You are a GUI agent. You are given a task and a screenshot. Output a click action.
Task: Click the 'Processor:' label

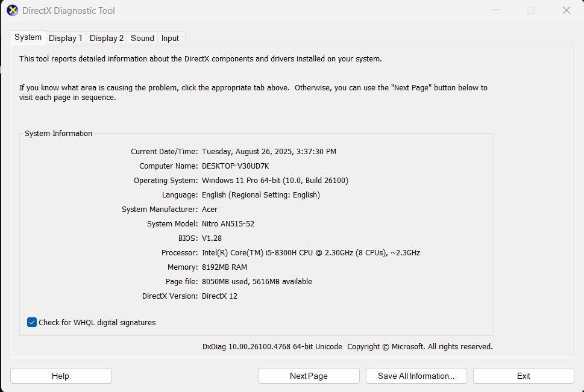[x=180, y=253]
